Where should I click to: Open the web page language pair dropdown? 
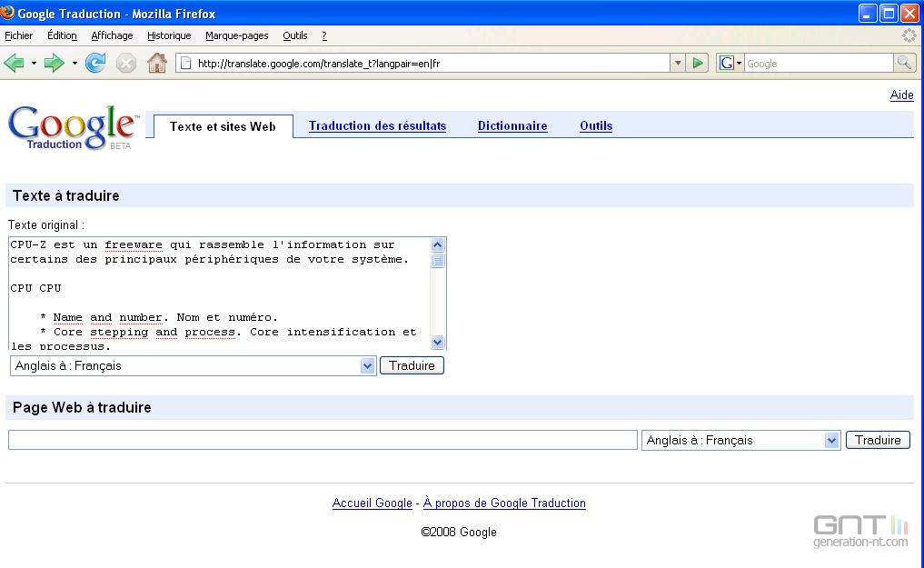[740, 440]
